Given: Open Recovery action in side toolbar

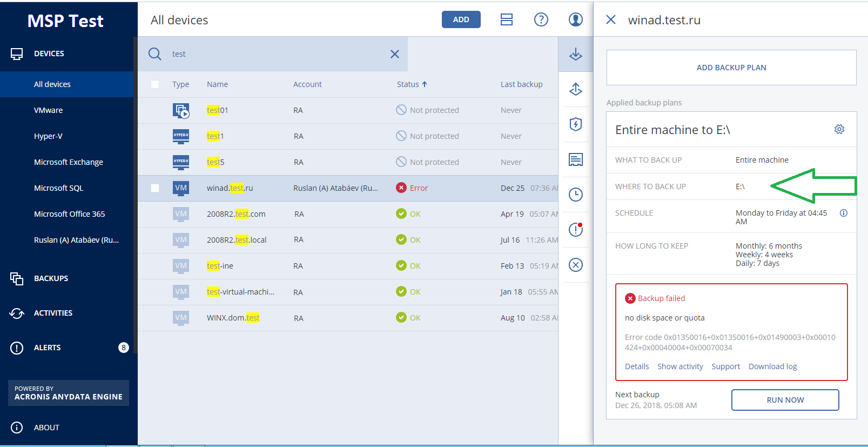Looking at the screenshot, I should 576,89.
